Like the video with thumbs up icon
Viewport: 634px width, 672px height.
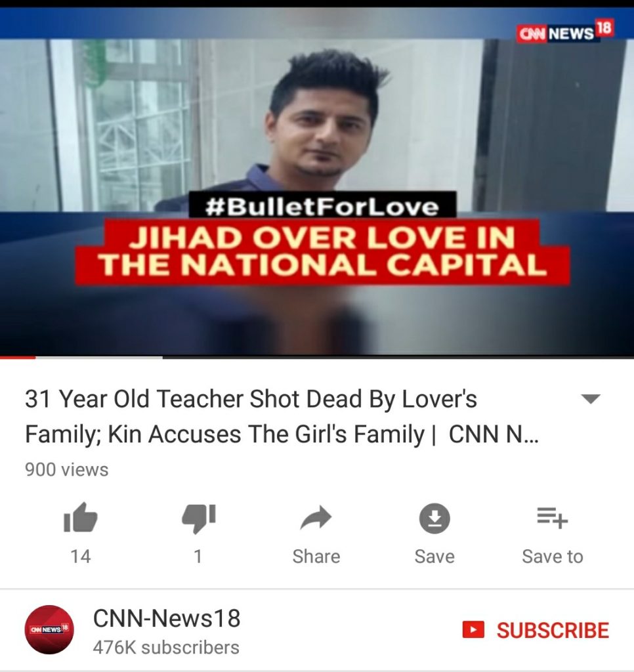pos(81,518)
